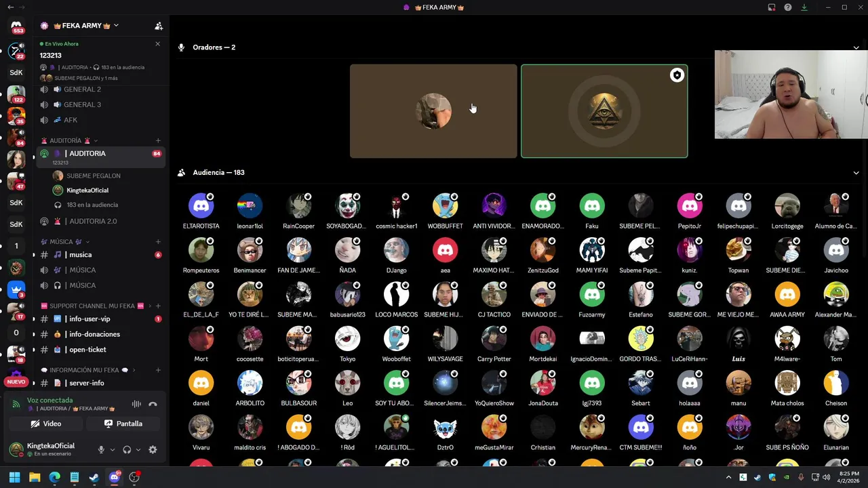The width and height of the screenshot is (868, 488).
Task: Add channel to SUPPORT CHANNEL category
Action: (158, 306)
